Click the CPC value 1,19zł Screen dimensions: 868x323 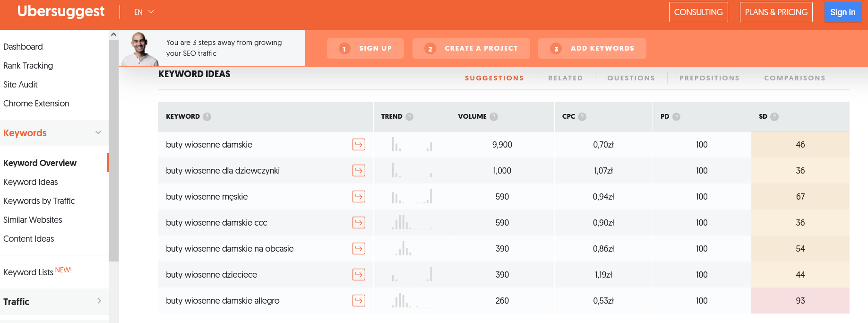click(x=603, y=275)
